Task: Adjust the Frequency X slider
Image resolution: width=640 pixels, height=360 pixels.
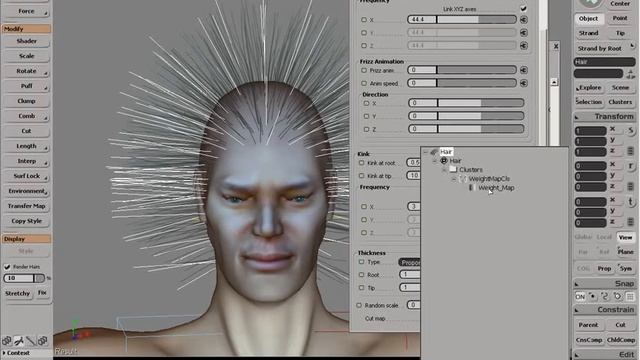Action: pyautogui.click(x=462, y=20)
